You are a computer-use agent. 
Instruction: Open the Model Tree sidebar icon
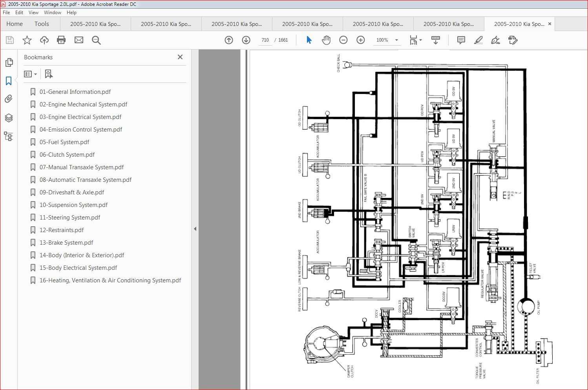(x=9, y=136)
